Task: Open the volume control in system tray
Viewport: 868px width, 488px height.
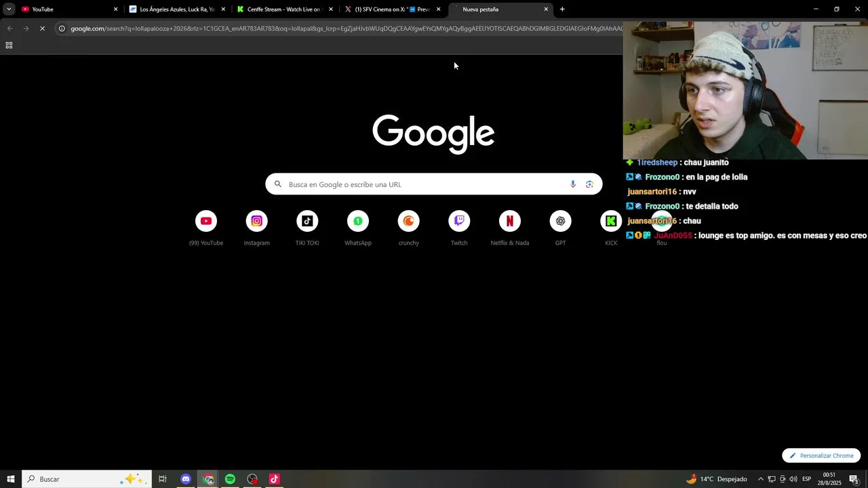Action: [793, 479]
